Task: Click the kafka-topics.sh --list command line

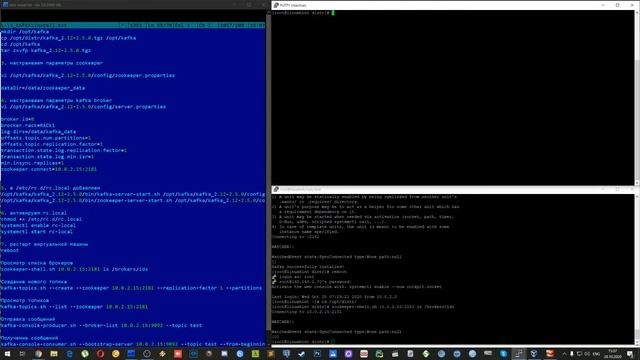Action: pyautogui.click(x=74, y=307)
